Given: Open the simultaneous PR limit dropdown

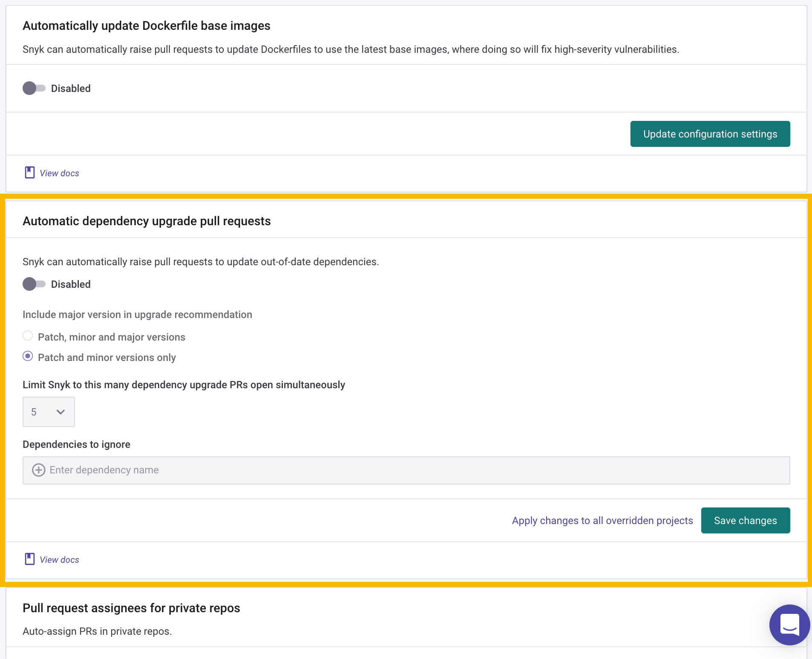Looking at the screenshot, I should pyautogui.click(x=49, y=412).
